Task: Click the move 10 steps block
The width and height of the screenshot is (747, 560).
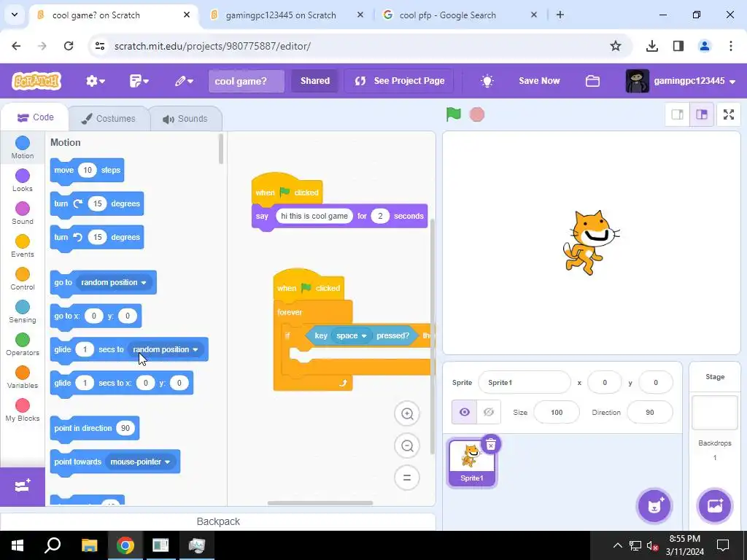Action: point(88,171)
